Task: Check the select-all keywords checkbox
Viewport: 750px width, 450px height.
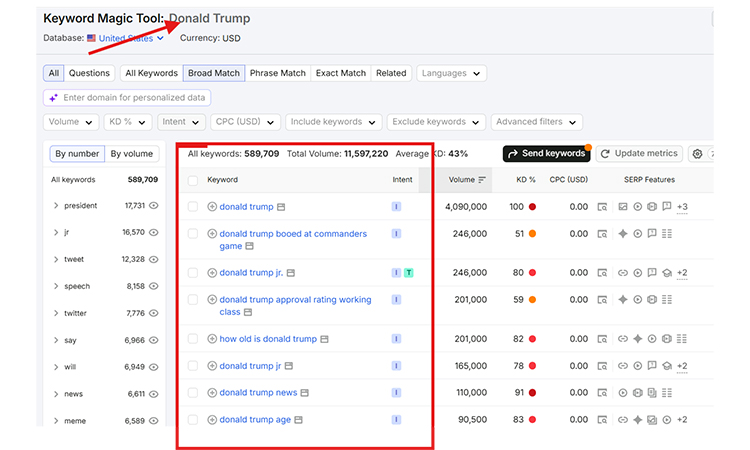Action: (193, 180)
